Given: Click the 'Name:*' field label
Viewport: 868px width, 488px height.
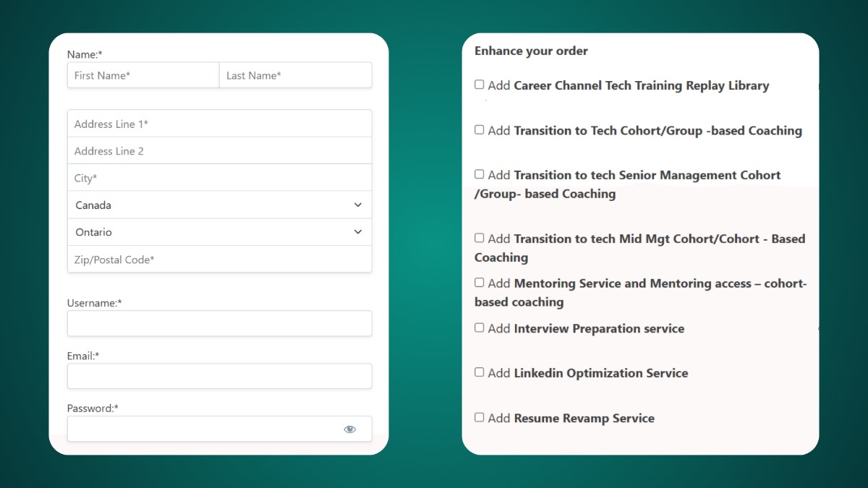Looking at the screenshot, I should pos(85,54).
